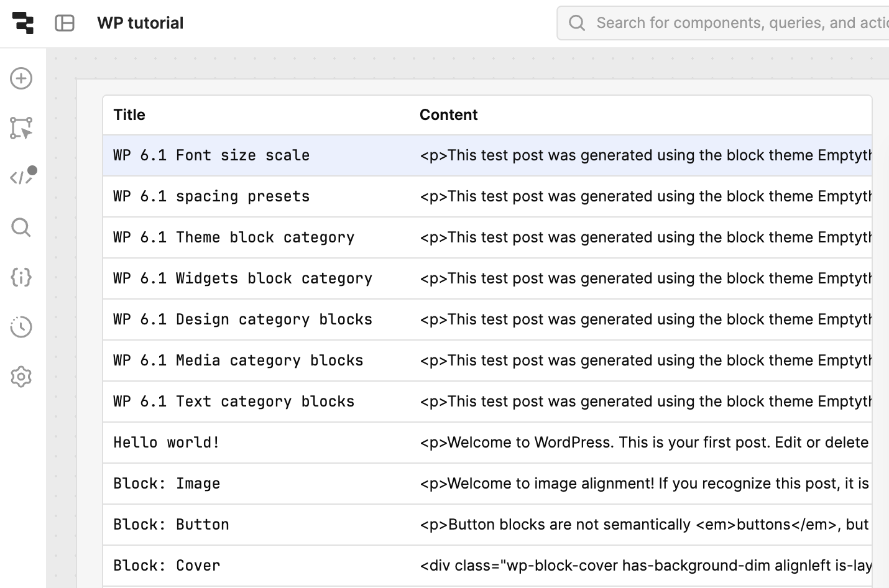889x588 pixels.
Task: Select the WP 6.1 Media category blocks row
Action: (x=238, y=361)
